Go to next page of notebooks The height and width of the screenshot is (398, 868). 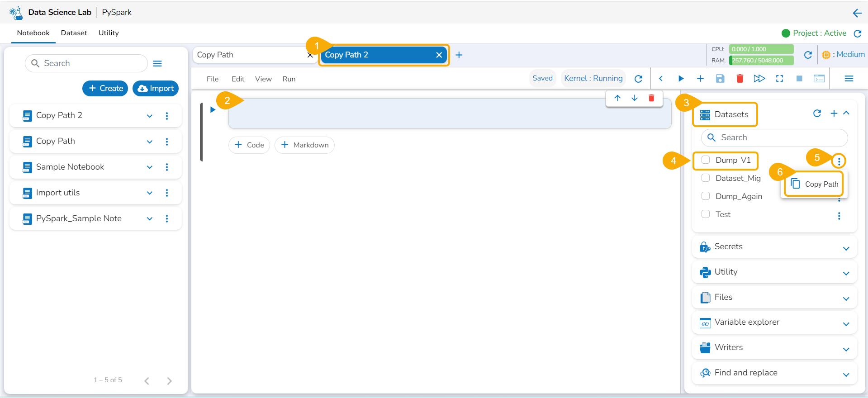point(169,381)
